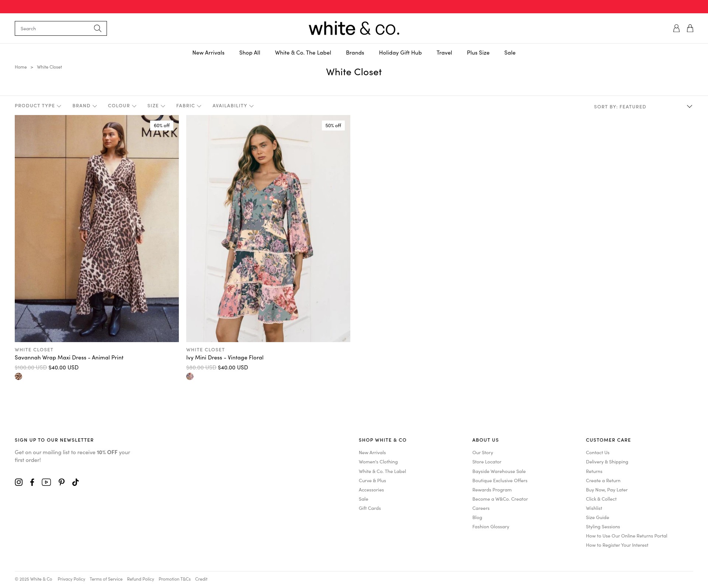The height and width of the screenshot is (588, 708).
Task: Open footer Women's Clothing link
Action: point(378,462)
